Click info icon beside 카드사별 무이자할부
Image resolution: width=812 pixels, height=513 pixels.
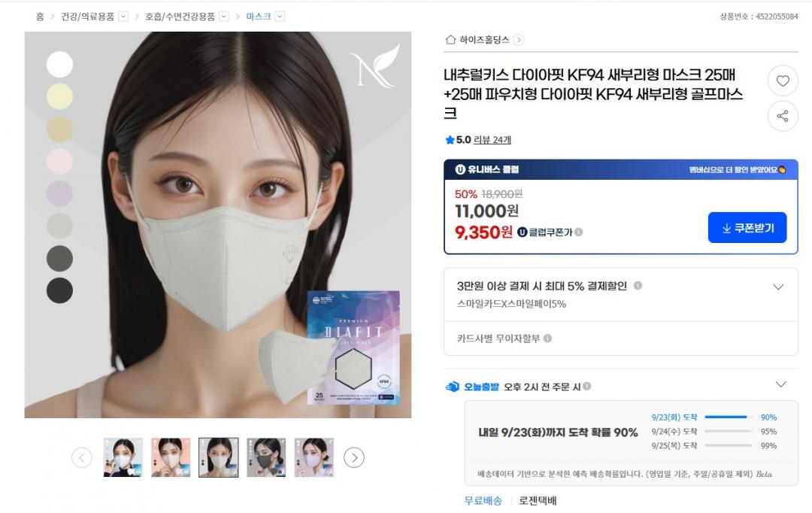point(547,338)
